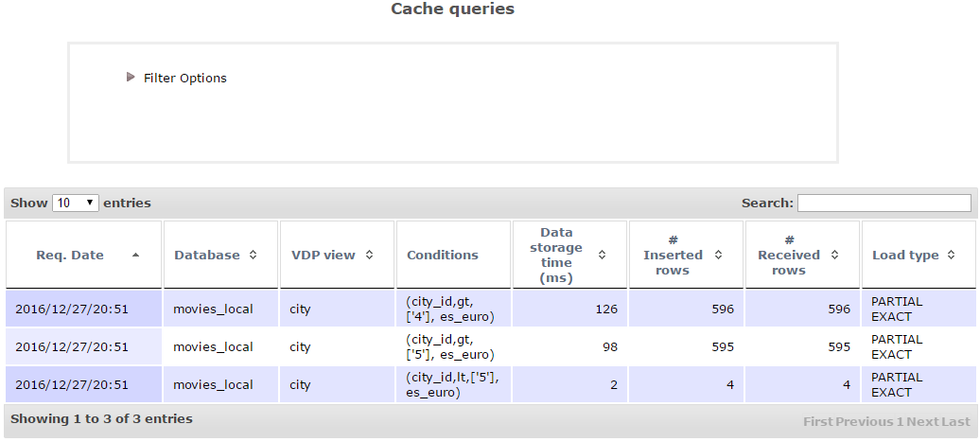
Task: Click Showing 1 to 3 of 3 entries
Action: click(x=101, y=419)
